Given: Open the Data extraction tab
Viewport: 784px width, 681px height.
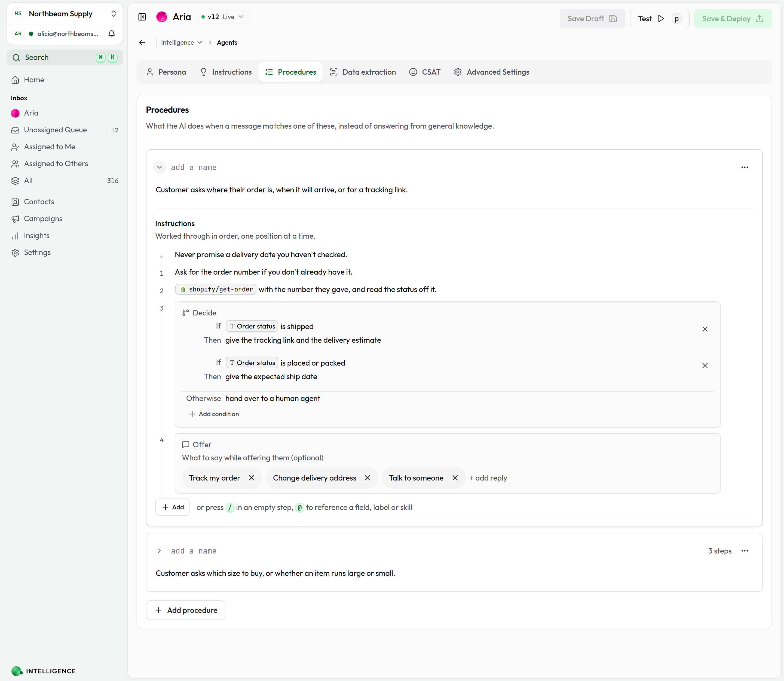Looking at the screenshot, I should (363, 72).
